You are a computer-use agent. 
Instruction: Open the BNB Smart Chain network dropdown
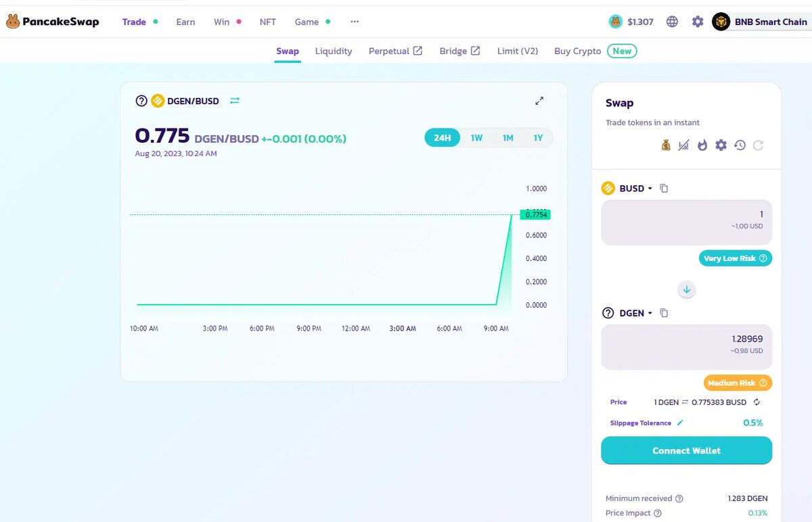point(763,22)
